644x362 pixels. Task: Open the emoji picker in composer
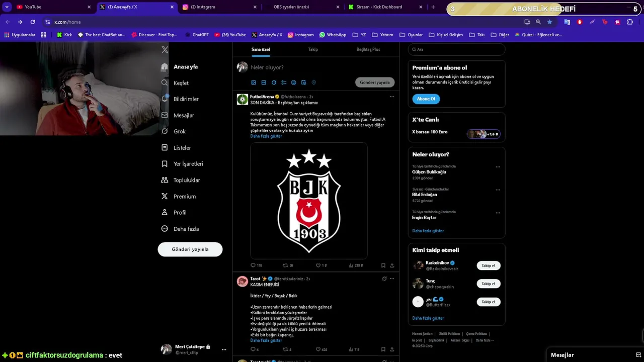click(294, 82)
